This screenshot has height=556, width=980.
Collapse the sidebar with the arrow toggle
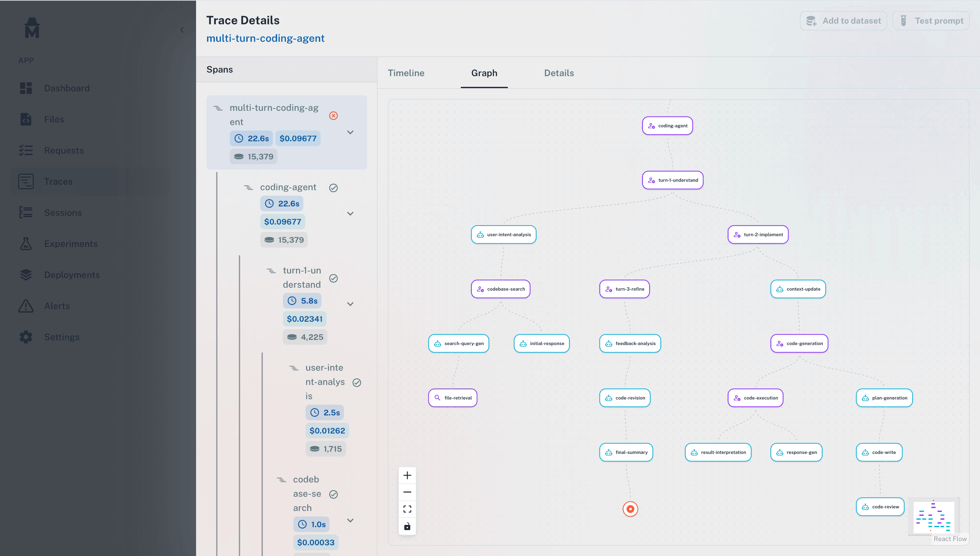[182, 30]
